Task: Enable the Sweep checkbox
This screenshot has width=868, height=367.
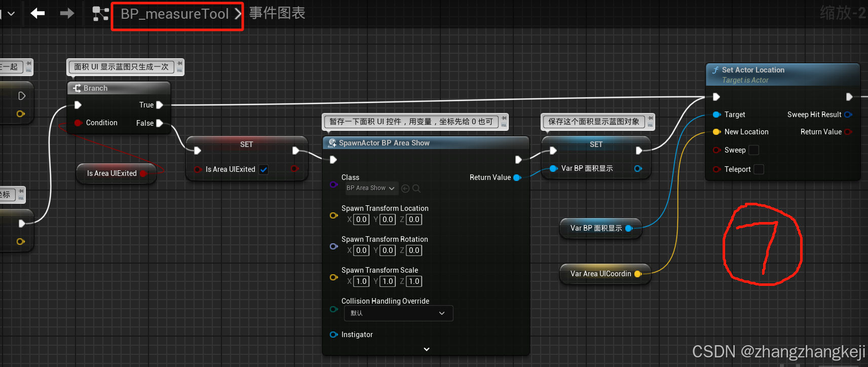Action: (754, 150)
